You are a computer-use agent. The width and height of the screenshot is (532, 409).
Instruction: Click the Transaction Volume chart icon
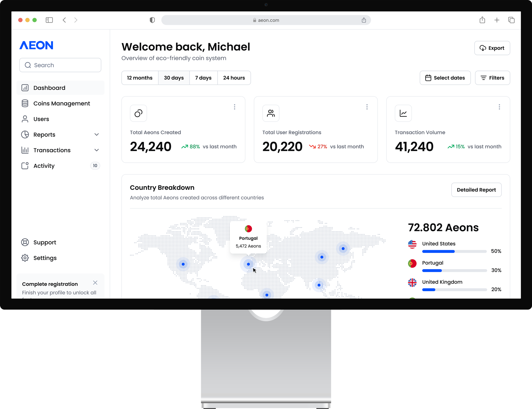[403, 113]
